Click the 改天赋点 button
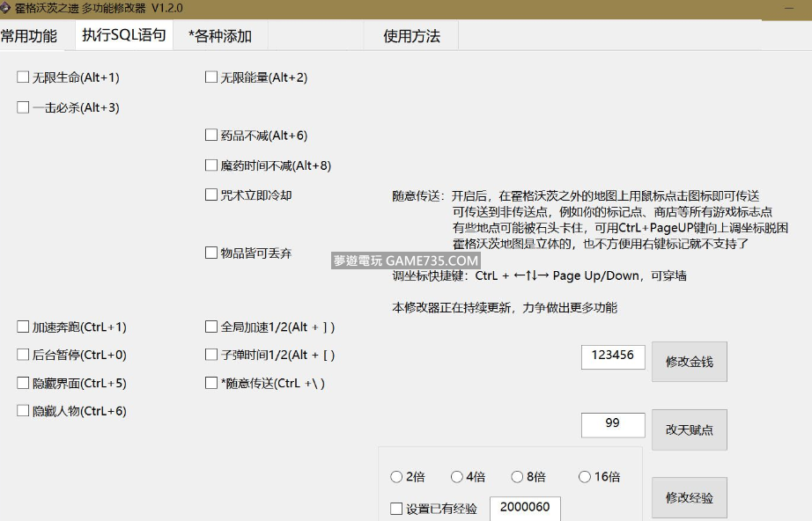812x521 pixels. coord(689,429)
